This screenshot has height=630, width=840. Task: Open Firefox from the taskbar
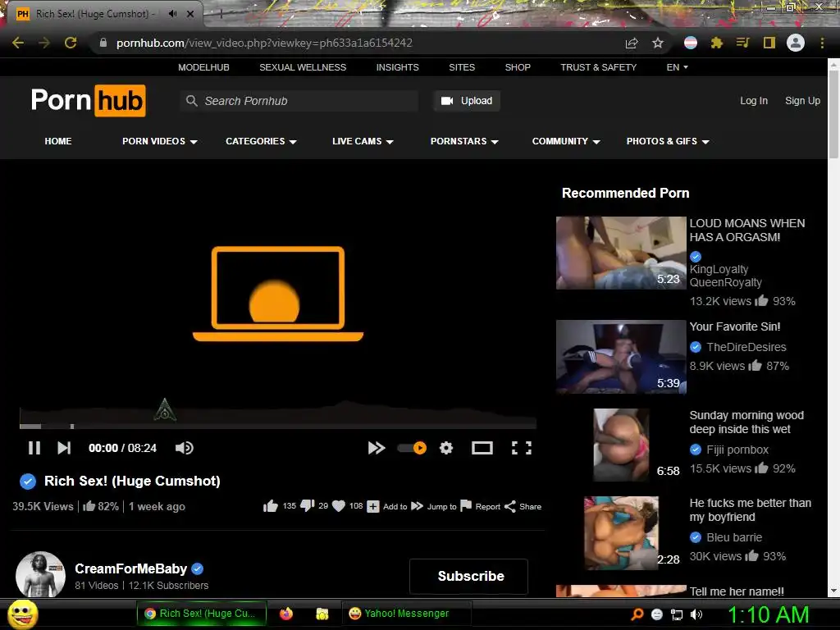[x=286, y=614]
